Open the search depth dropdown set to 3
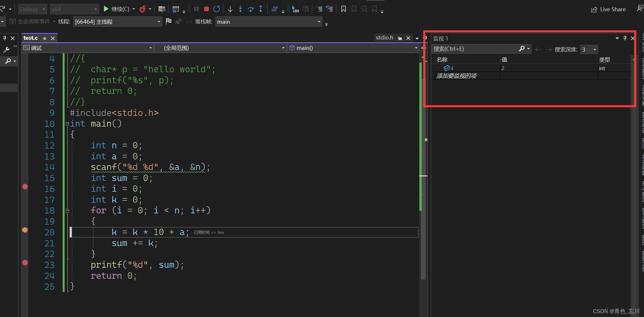 point(589,49)
